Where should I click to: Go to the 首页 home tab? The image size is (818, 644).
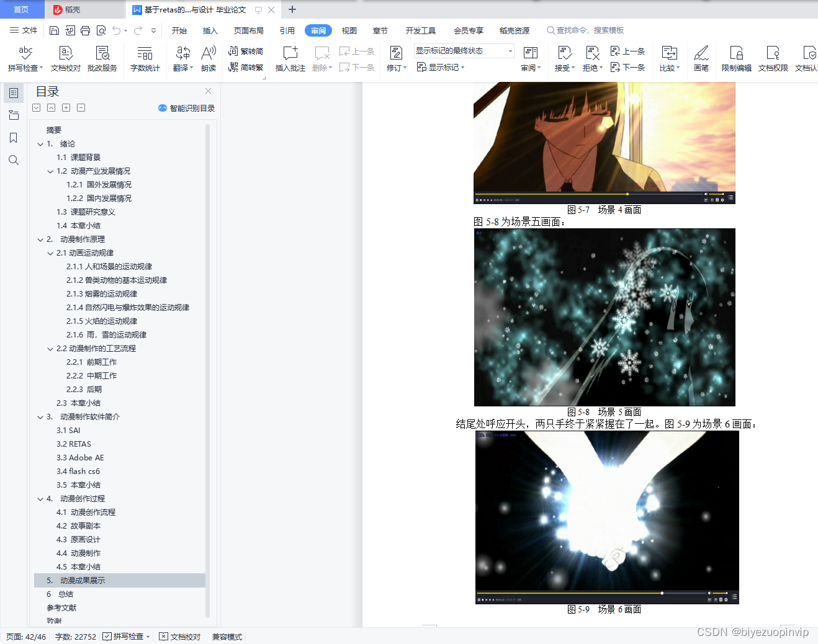[x=22, y=9]
